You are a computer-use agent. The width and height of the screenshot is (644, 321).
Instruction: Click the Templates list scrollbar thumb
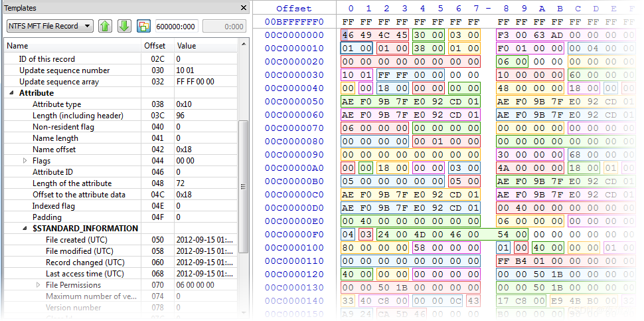tap(244, 186)
